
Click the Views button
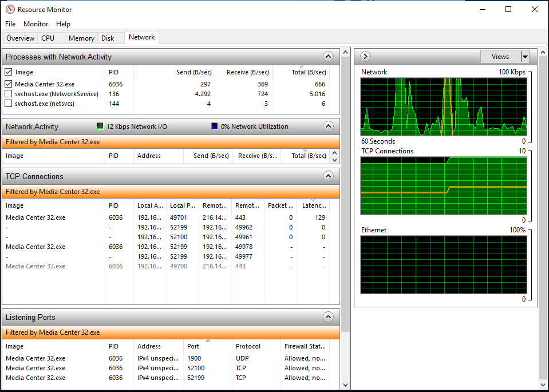[x=500, y=57]
